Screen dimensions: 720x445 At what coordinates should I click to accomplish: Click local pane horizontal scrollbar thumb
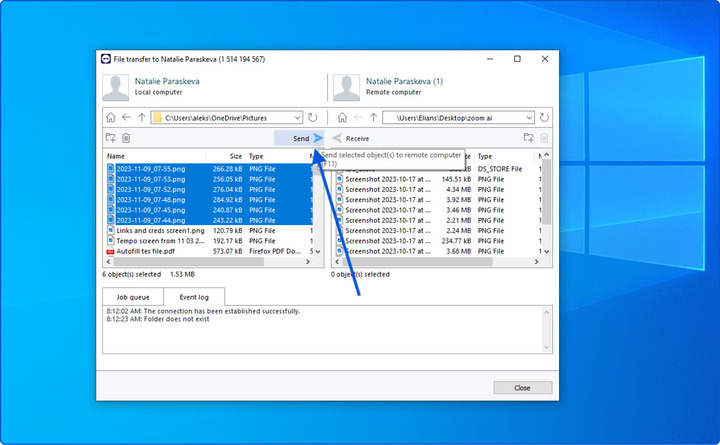point(189,261)
